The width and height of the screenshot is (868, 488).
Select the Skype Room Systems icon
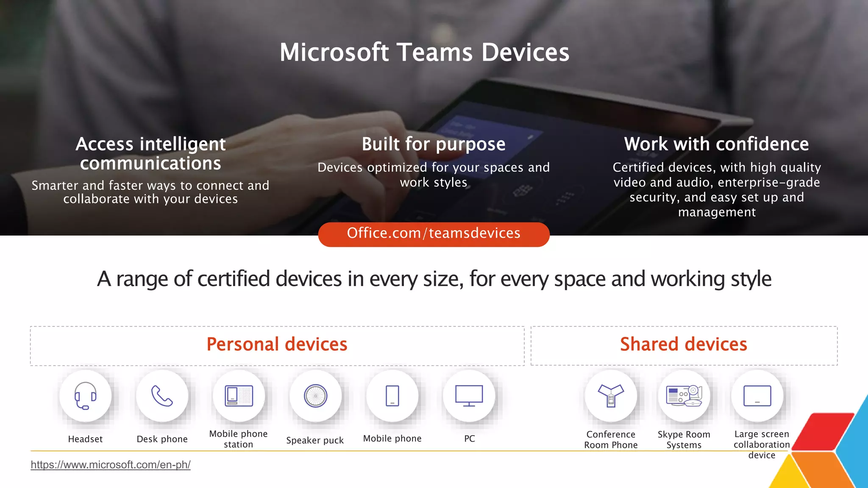(684, 396)
